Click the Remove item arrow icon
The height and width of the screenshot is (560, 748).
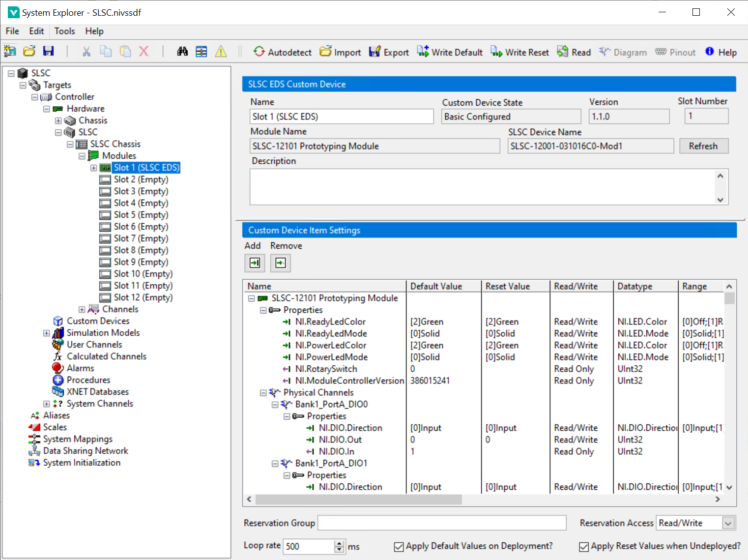[x=281, y=263]
